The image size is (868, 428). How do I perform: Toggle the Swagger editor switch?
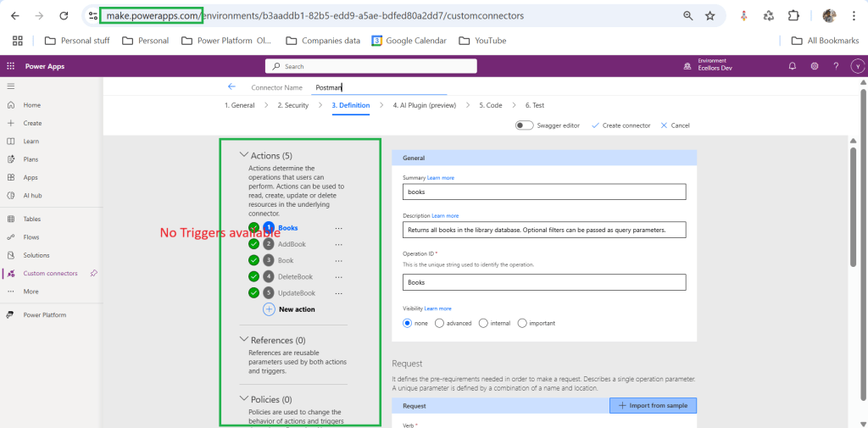point(525,125)
